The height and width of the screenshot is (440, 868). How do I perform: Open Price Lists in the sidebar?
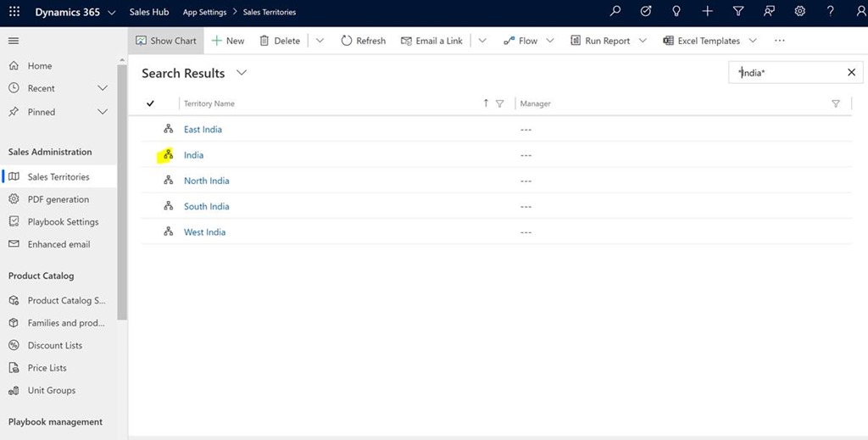47,368
